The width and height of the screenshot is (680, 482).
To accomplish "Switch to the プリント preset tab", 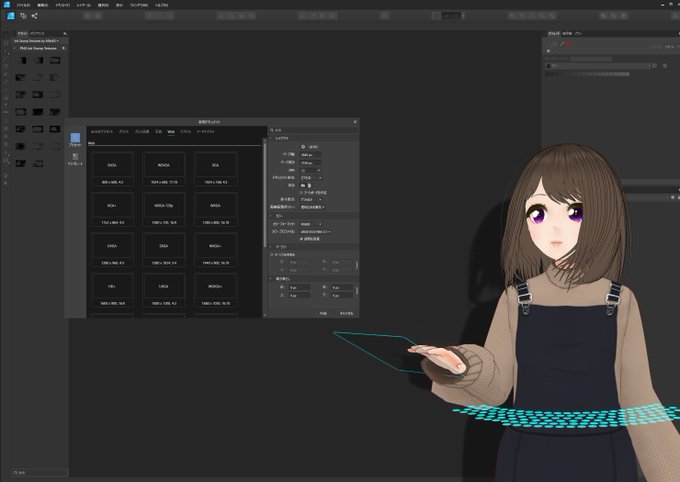I will [124, 131].
